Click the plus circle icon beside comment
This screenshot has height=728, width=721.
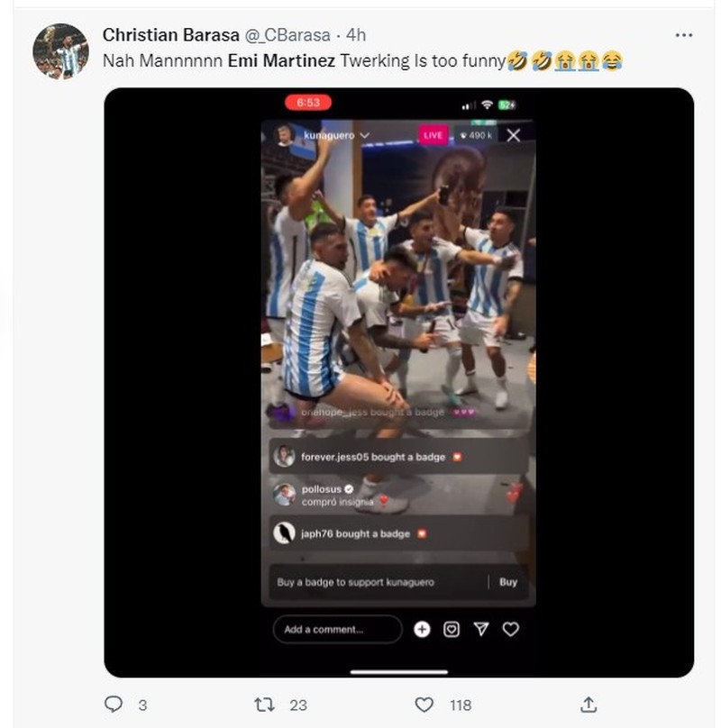click(x=422, y=630)
